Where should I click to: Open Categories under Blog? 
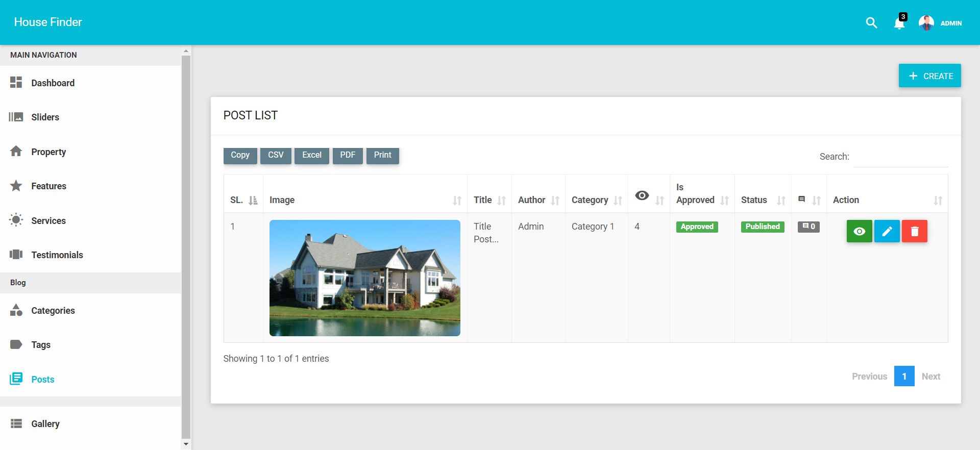[90, 310]
